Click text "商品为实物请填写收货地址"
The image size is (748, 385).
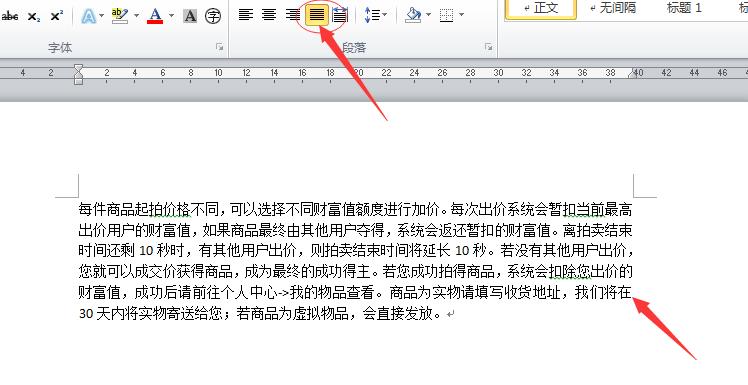[x=475, y=292]
